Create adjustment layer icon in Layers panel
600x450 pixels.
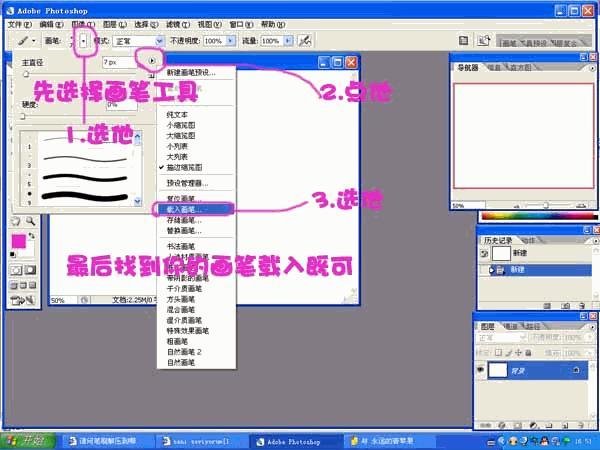pos(533,425)
